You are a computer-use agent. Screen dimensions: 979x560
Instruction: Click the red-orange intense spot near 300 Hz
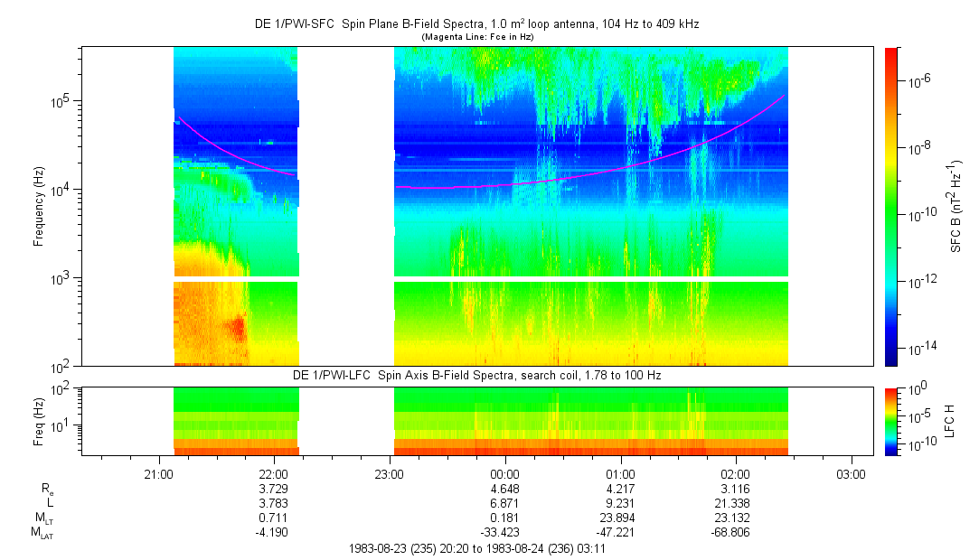pyautogui.click(x=238, y=326)
